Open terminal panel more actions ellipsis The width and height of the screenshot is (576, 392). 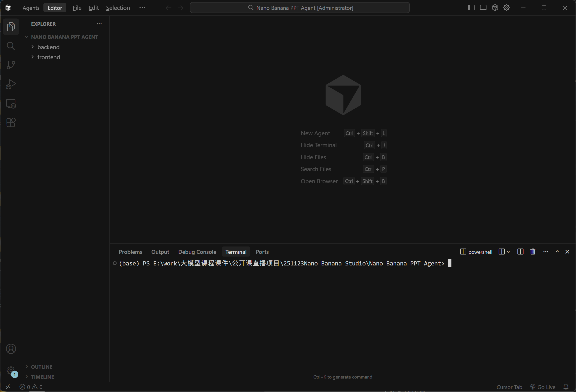coord(546,252)
